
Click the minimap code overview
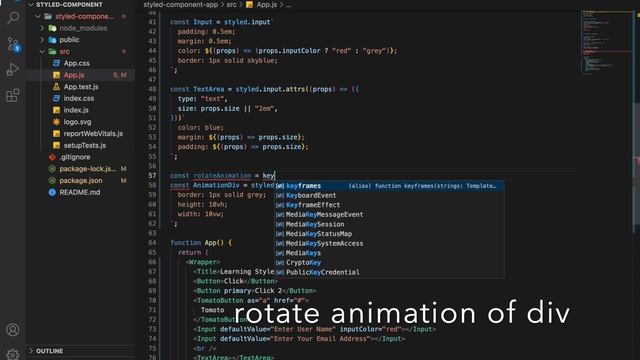click(x=607, y=43)
